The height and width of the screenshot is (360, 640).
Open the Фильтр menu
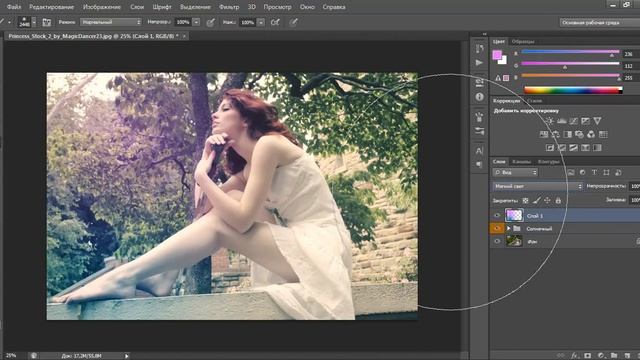click(x=229, y=7)
